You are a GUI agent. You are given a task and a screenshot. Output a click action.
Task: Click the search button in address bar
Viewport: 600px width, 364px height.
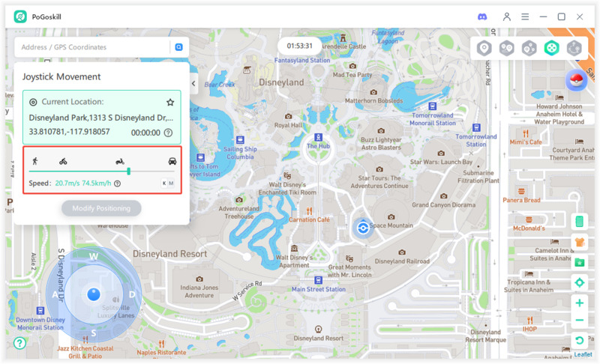(x=178, y=47)
